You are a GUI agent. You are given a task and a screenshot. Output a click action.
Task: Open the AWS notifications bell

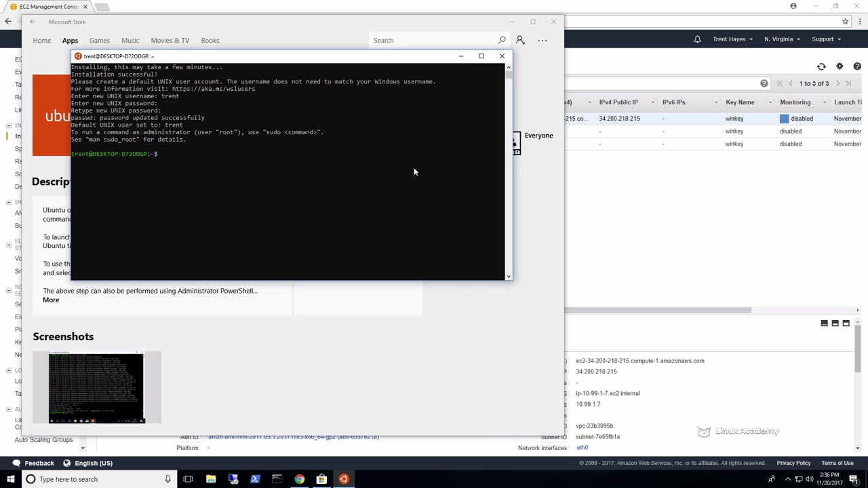pos(697,39)
